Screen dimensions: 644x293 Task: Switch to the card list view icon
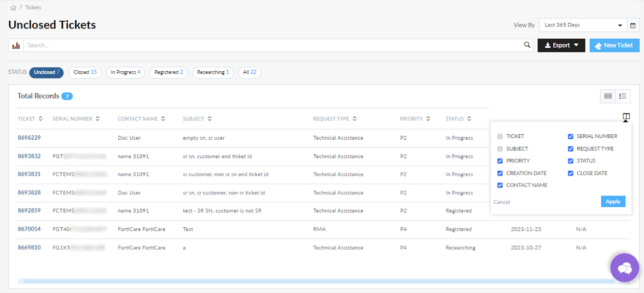[x=608, y=96]
